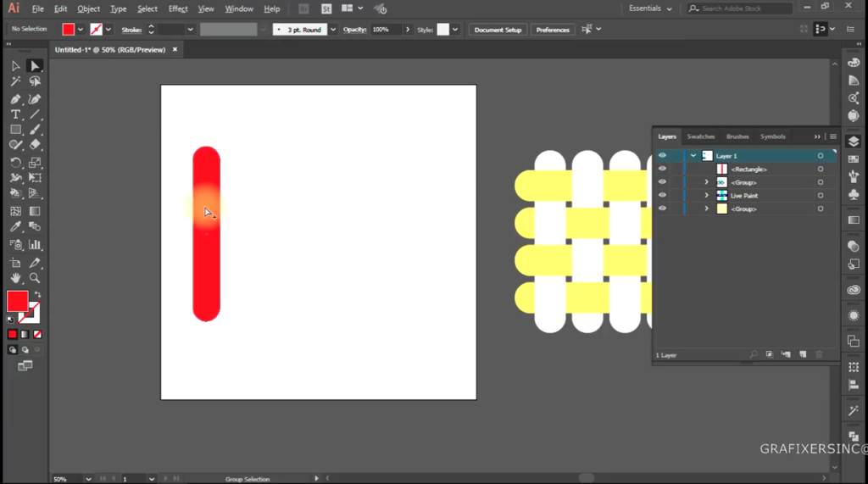Select the Eraser tool
The image size is (868, 484).
(35, 145)
